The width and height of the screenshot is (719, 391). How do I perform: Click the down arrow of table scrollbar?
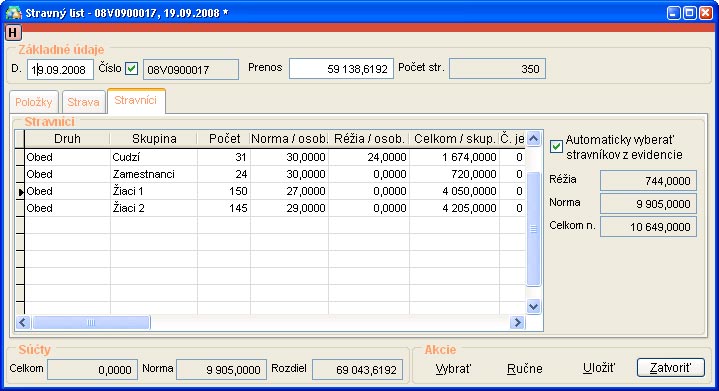point(533,306)
